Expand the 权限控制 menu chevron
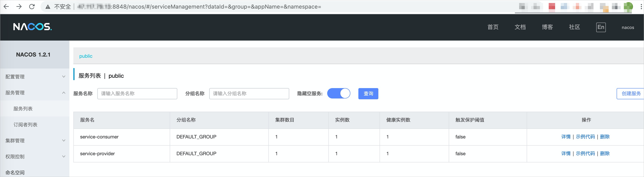The height and width of the screenshot is (177, 644). [64, 156]
